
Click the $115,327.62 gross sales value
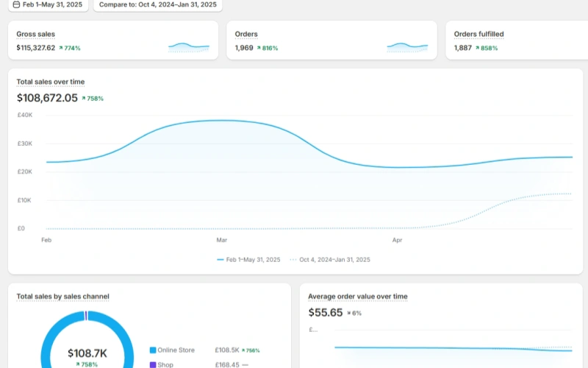[35, 48]
